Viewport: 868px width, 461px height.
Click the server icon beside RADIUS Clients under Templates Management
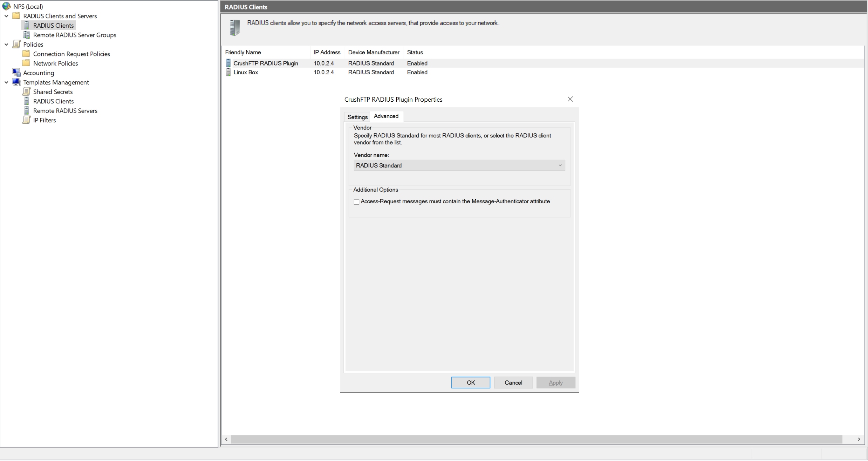(x=26, y=101)
